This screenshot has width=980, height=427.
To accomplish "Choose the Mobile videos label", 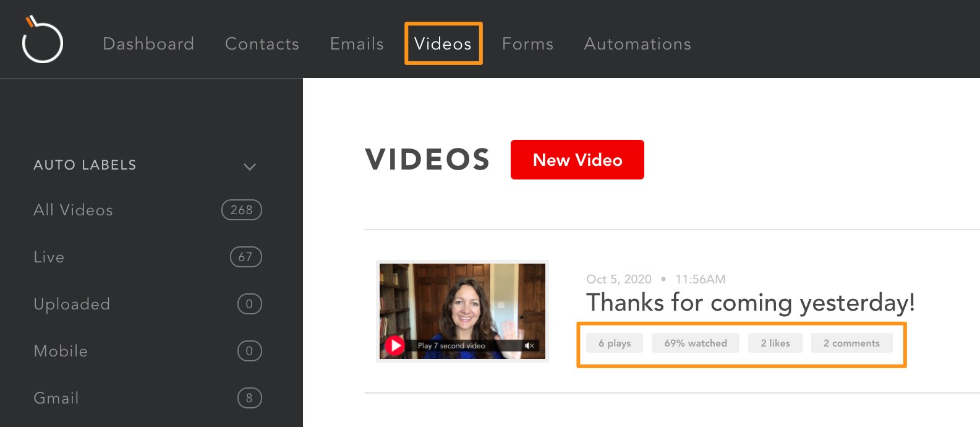I will pyautogui.click(x=61, y=352).
